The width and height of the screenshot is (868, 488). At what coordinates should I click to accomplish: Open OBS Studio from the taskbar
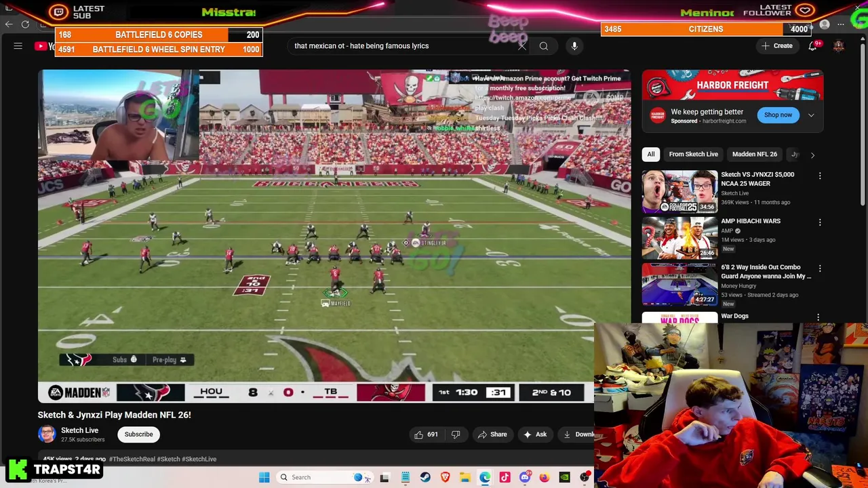point(585,477)
